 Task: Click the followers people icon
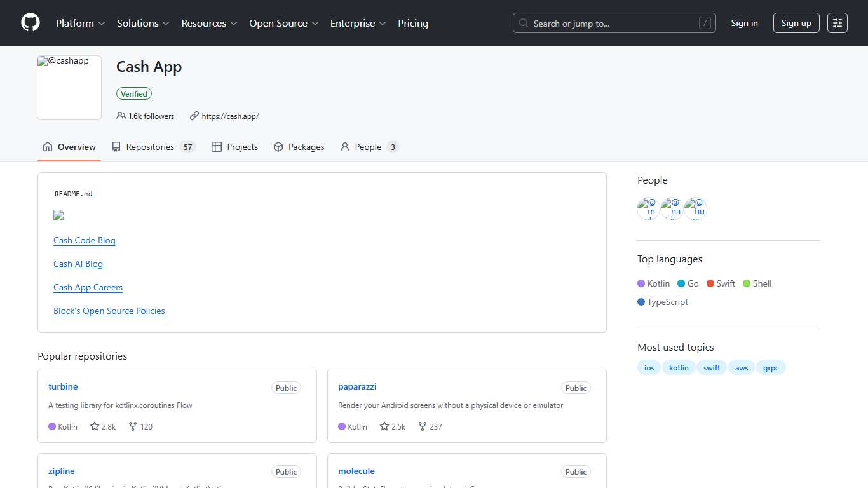pyautogui.click(x=121, y=116)
